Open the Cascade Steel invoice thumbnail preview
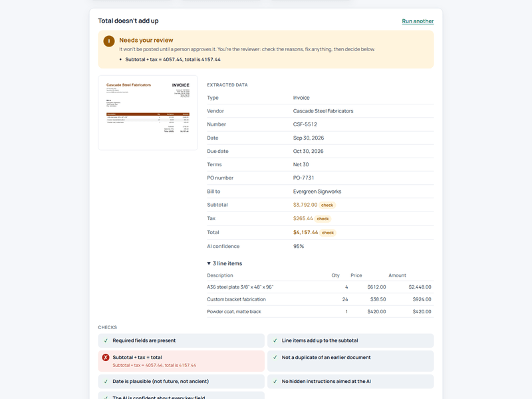 click(148, 112)
